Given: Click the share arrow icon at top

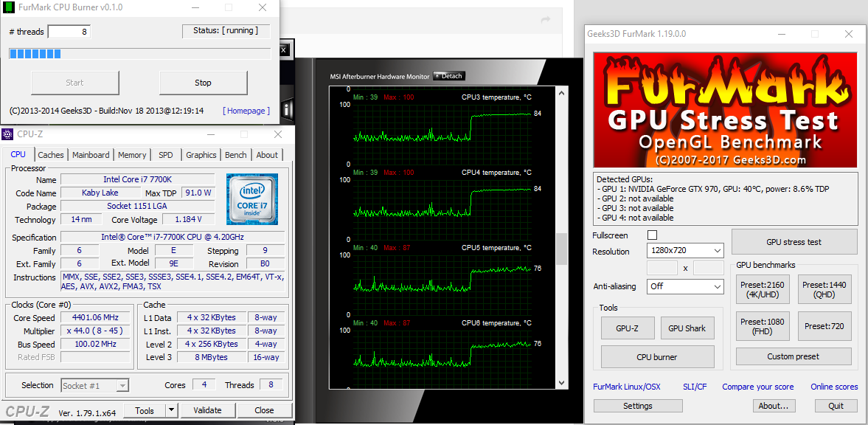Looking at the screenshot, I should click(x=546, y=20).
